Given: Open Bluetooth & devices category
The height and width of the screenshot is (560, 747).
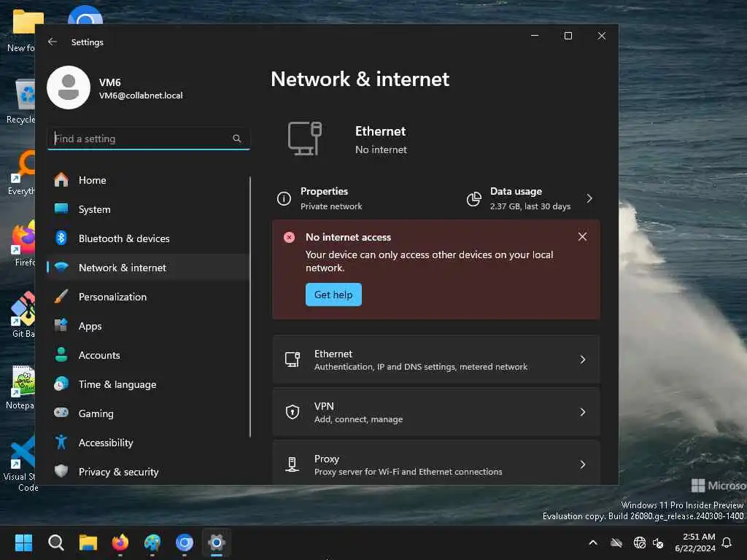Looking at the screenshot, I should (x=147, y=238).
